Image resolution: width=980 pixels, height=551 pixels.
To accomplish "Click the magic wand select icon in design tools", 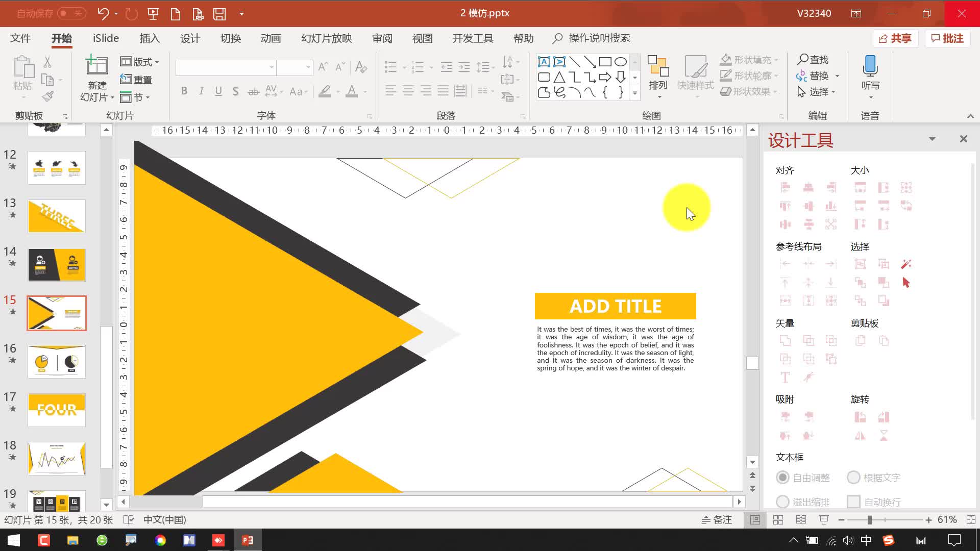I will pyautogui.click(x=906, y=264).
